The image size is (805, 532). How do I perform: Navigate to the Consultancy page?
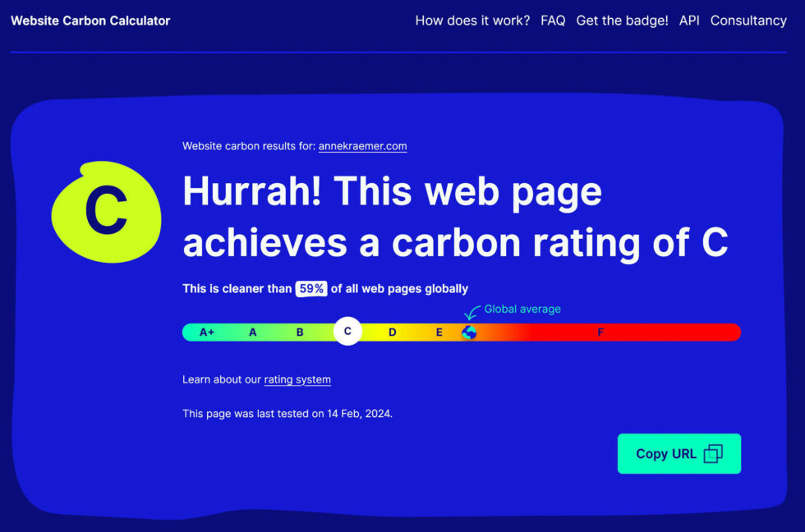pyautogui.click(x=748, y=21)
